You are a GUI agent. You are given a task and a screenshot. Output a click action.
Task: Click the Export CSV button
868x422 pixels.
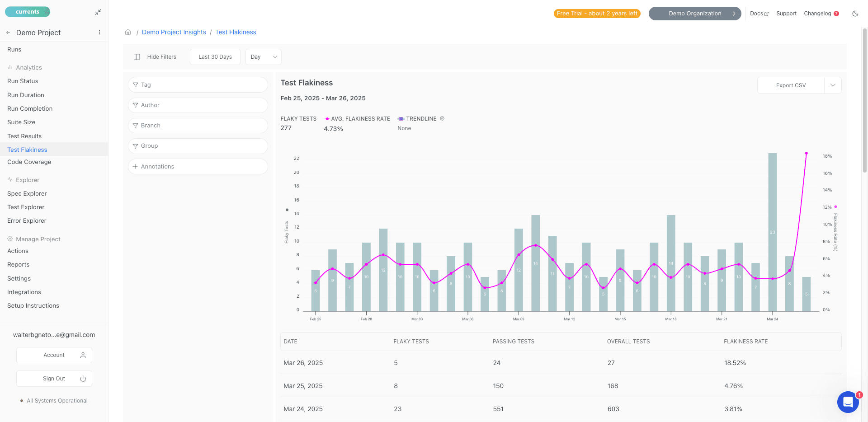coord(791,85)
